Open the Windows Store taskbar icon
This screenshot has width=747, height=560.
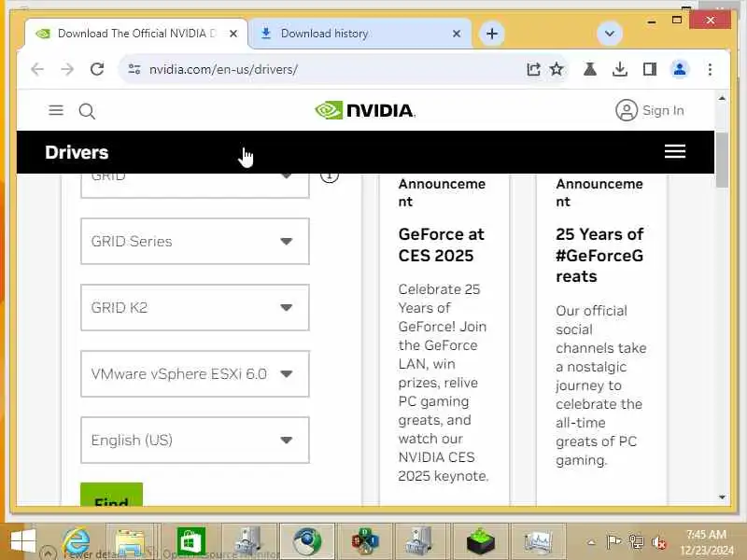click(x=191, y=542)
